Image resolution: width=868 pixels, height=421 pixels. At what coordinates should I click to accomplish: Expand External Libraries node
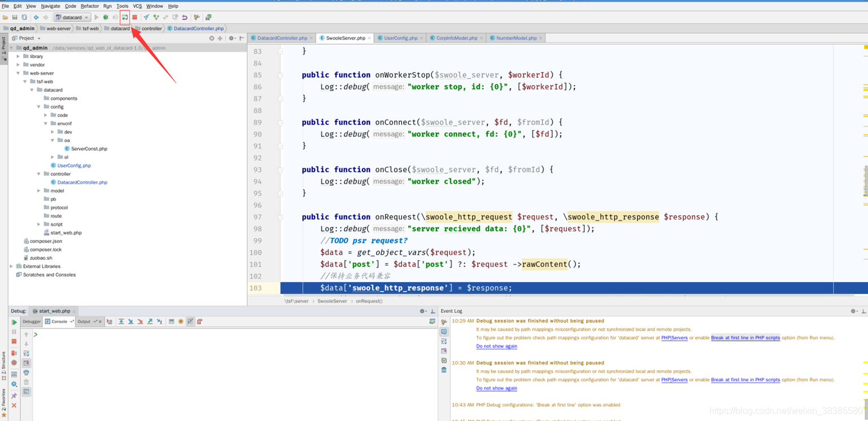[x=11, y=266]
